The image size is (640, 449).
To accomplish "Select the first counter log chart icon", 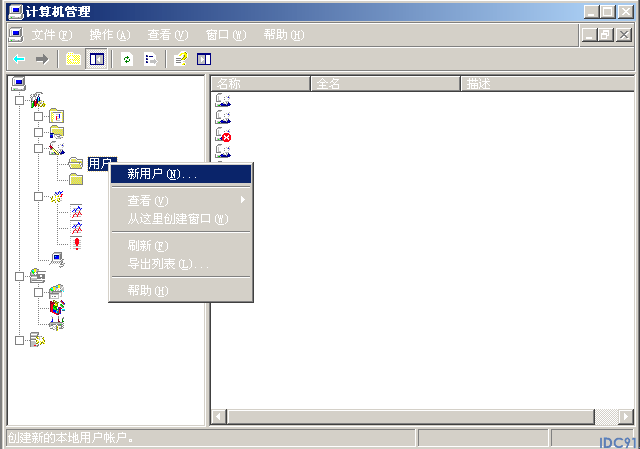I will 76,212.
